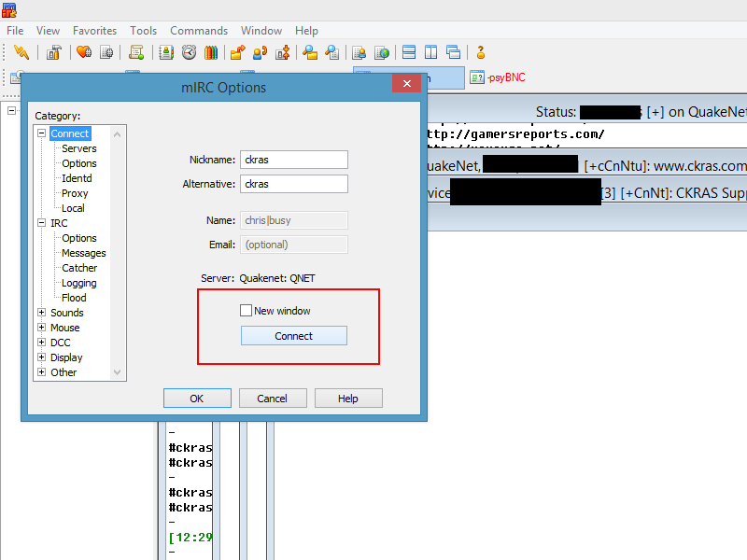Image resolution: width=747 pixels, height=560 pixels.
Task: Click the Email input field
Action: click(294, 245)
